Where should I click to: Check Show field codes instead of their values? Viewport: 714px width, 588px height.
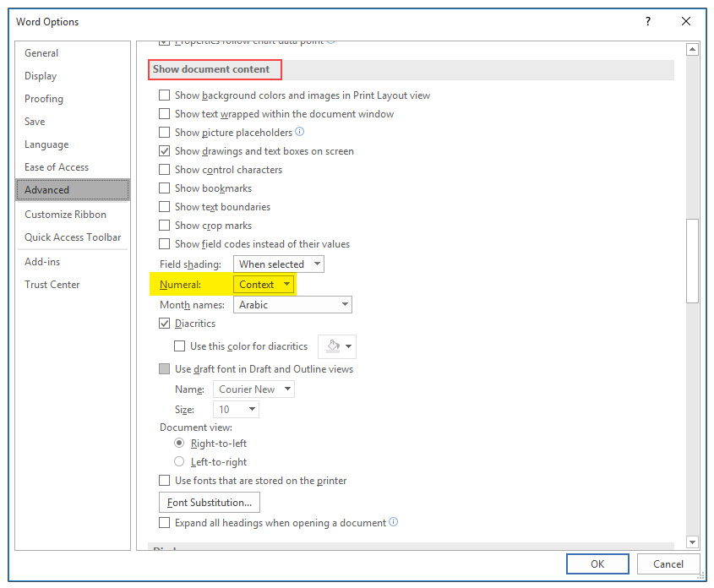pyautogui.click(x=164, y=244)
